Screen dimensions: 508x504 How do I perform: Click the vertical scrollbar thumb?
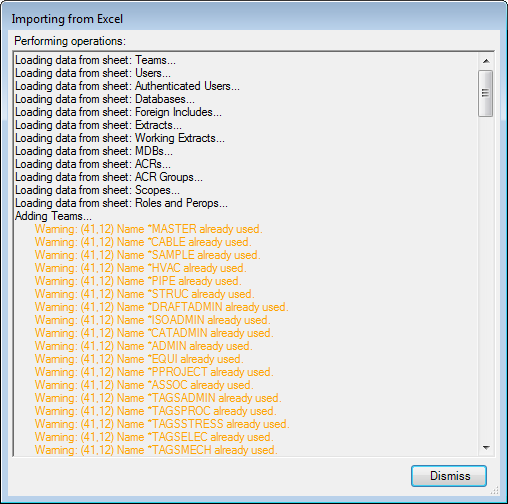click(x=486, y=93)
